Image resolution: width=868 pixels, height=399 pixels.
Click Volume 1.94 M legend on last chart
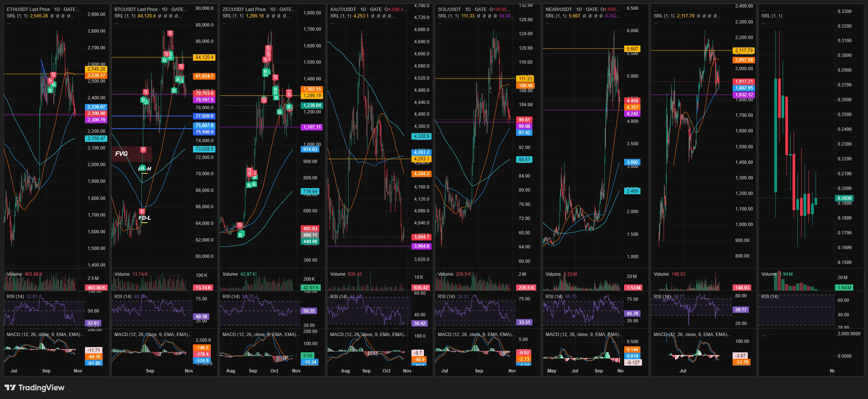pos(777,274)
